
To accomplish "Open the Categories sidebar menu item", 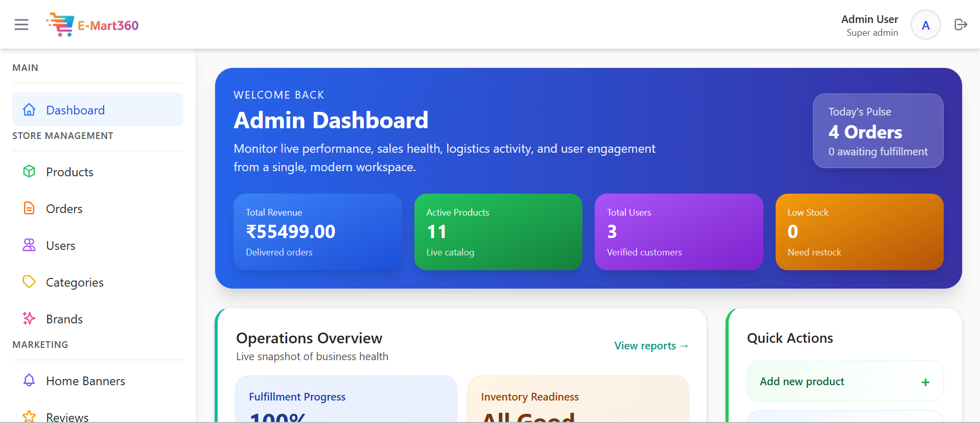I will tap(75, 283).
